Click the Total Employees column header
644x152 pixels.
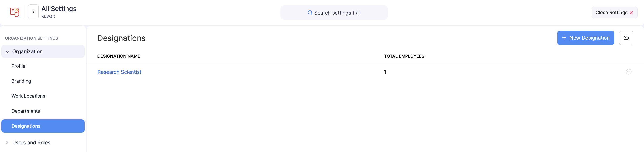tap(404, 56)
